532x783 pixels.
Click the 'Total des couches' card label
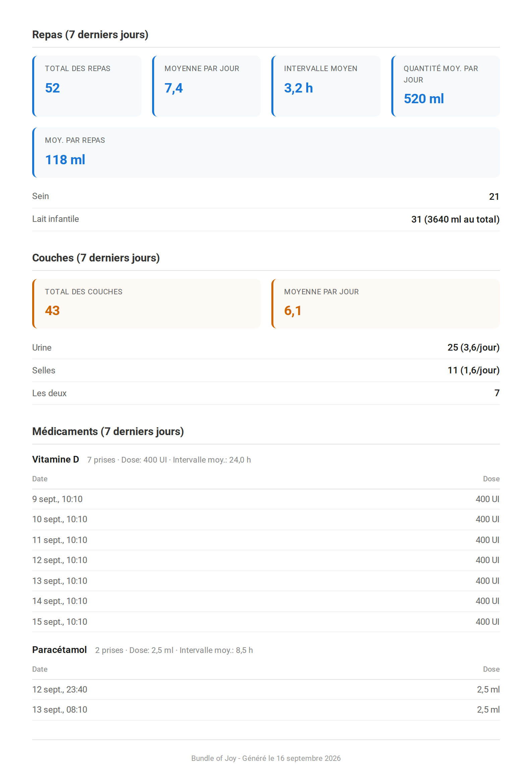[83, 292]
